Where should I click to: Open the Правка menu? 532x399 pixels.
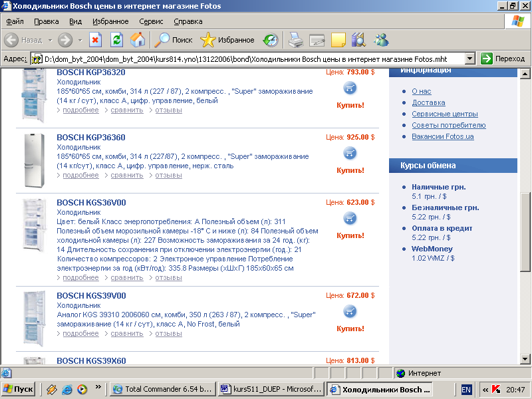click(46, 21)
